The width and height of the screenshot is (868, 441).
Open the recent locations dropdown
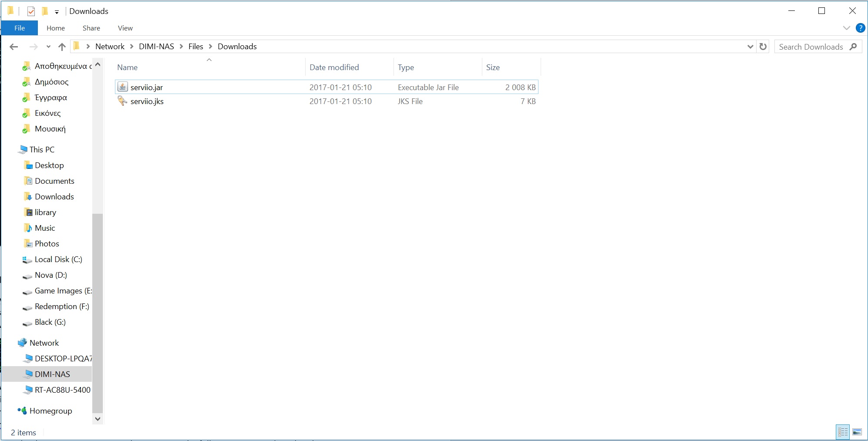tap(48, 47)
